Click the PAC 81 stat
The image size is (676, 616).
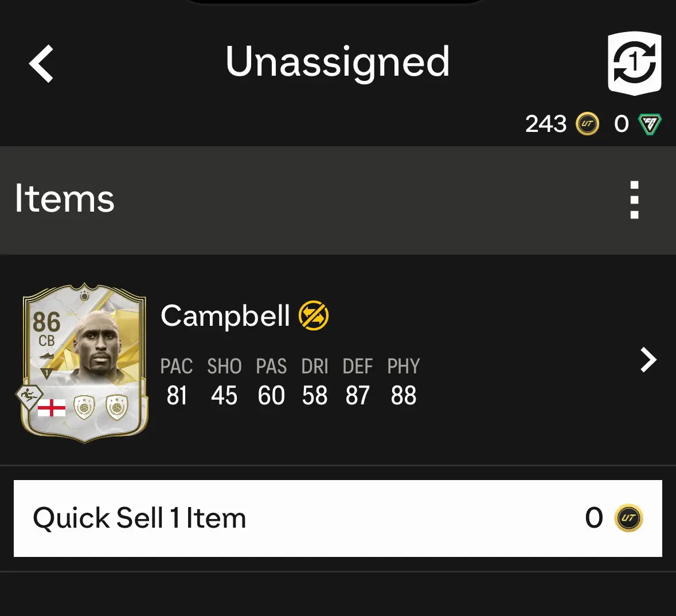[x=177, y=383]
